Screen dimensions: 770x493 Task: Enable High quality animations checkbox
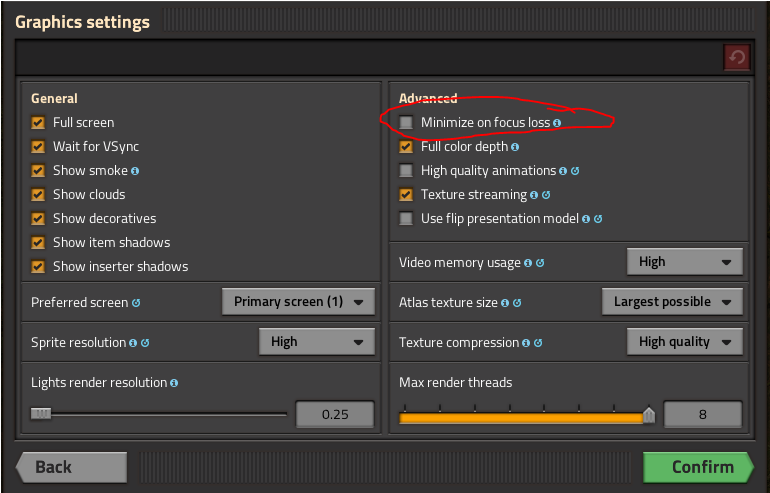pyautogui.click(x=406, y=170)
